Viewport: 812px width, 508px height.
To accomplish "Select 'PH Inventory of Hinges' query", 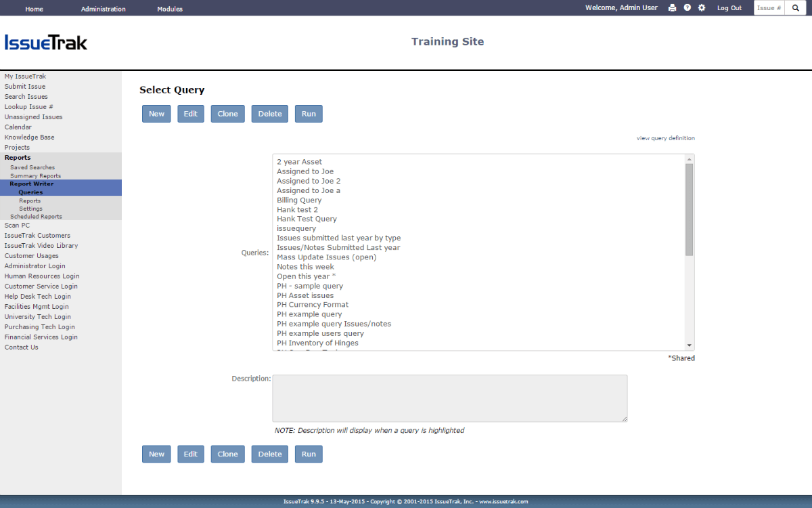I will click(317, 343).
